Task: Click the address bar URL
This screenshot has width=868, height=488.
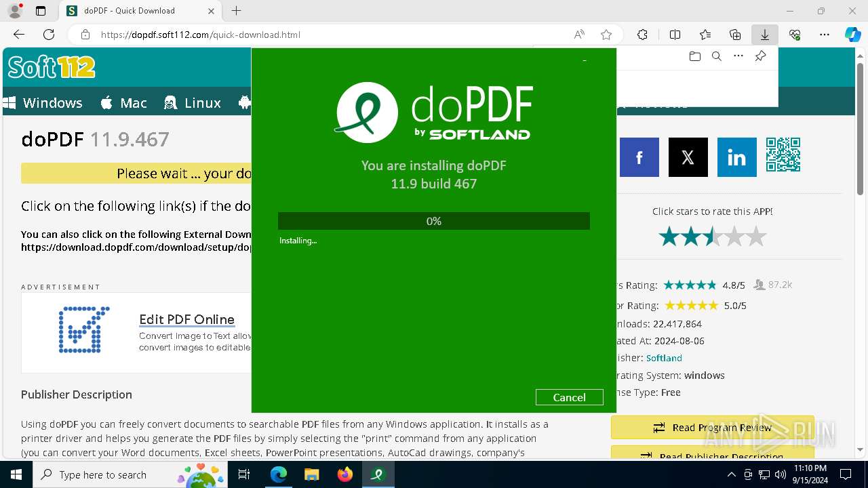Action: pyautogui.click(x=200, y=35)
